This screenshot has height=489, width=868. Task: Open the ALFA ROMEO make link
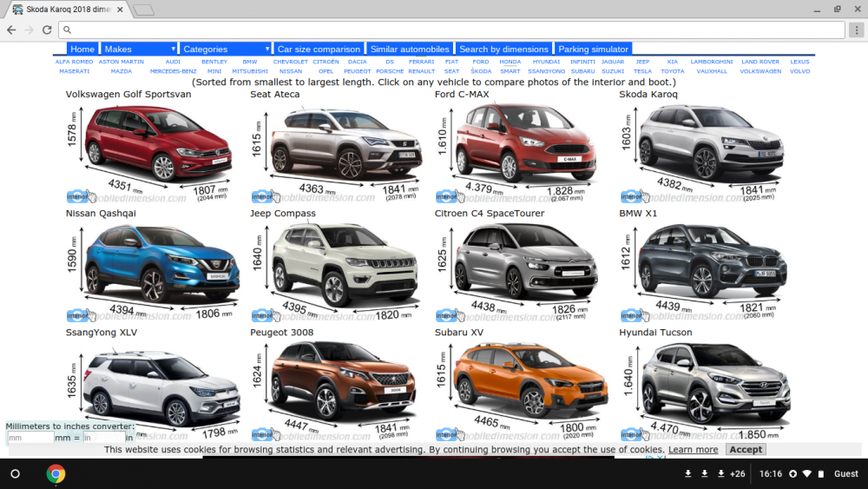pyautogui.click(x=74, y=62)
